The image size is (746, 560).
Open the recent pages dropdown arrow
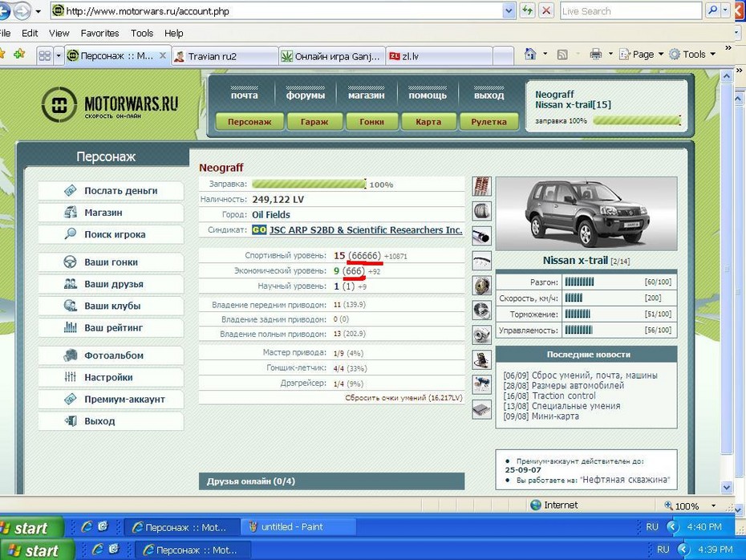[38, 11]
